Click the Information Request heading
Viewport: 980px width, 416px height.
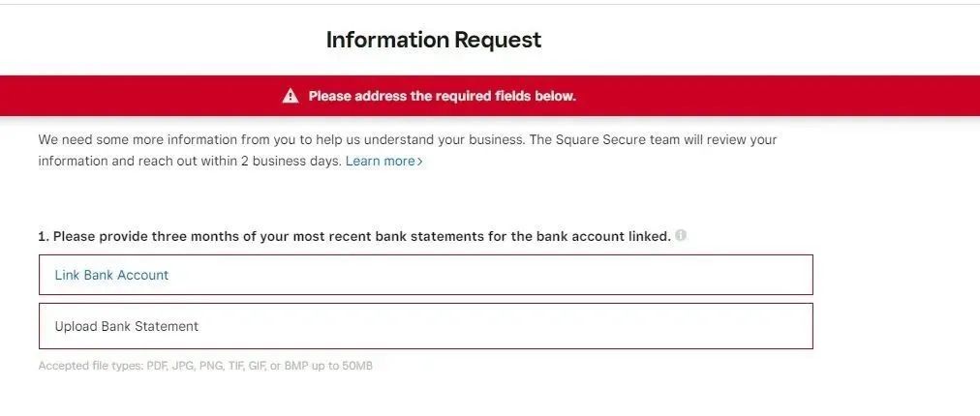433,40
